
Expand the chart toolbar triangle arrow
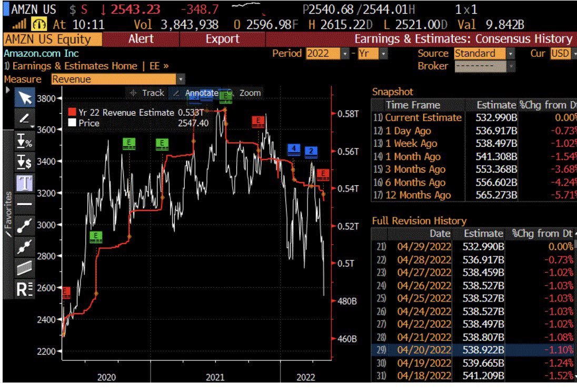tap(7, 90)
